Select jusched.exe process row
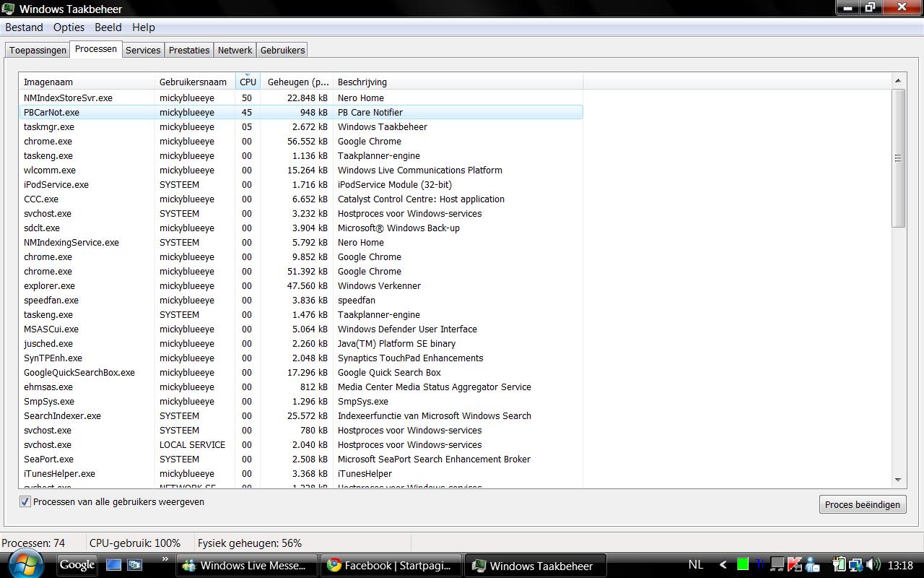The height and width of the screenshot is (578, 924). [301, 343]
